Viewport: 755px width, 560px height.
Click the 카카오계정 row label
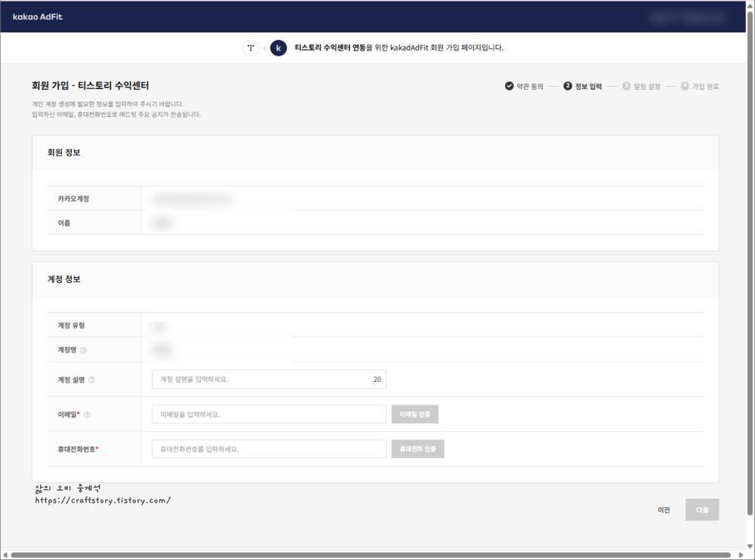point(73,198)
